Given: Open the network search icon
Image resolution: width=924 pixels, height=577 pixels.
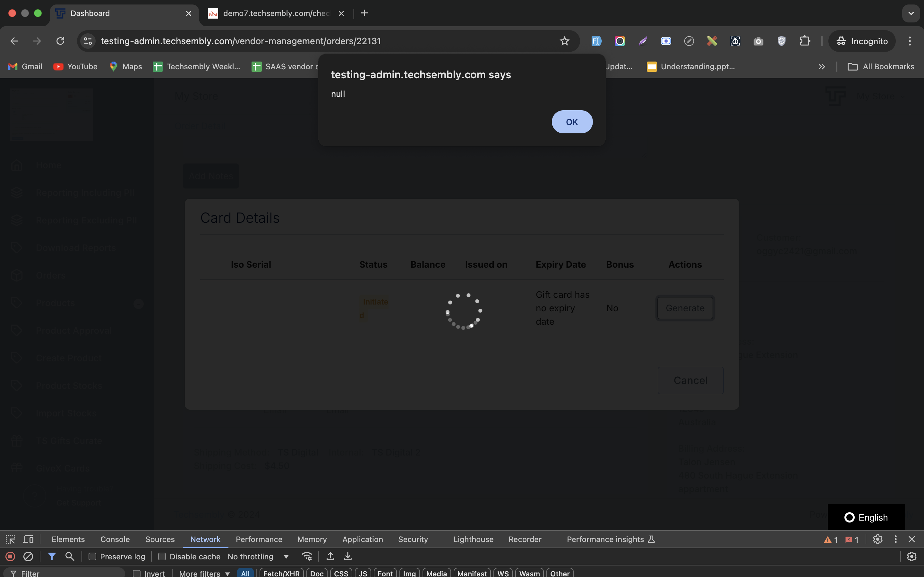Looking at the screenshot, I should 70,556.
